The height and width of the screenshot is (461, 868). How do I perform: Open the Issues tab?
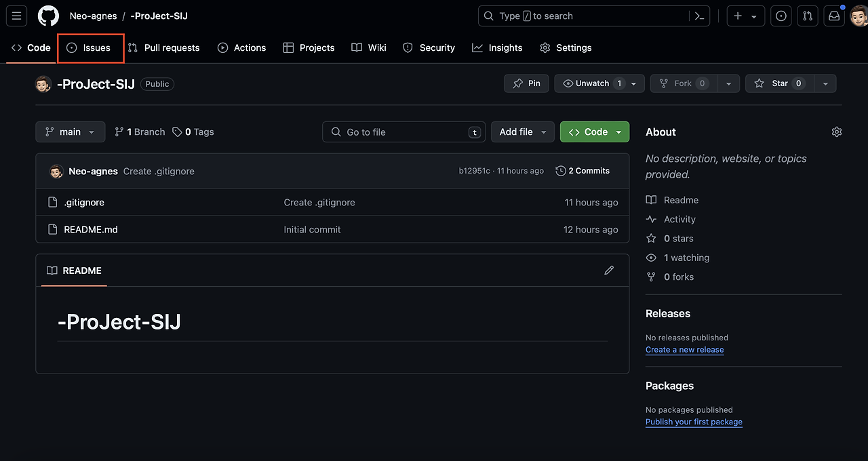tap(90, 47)
